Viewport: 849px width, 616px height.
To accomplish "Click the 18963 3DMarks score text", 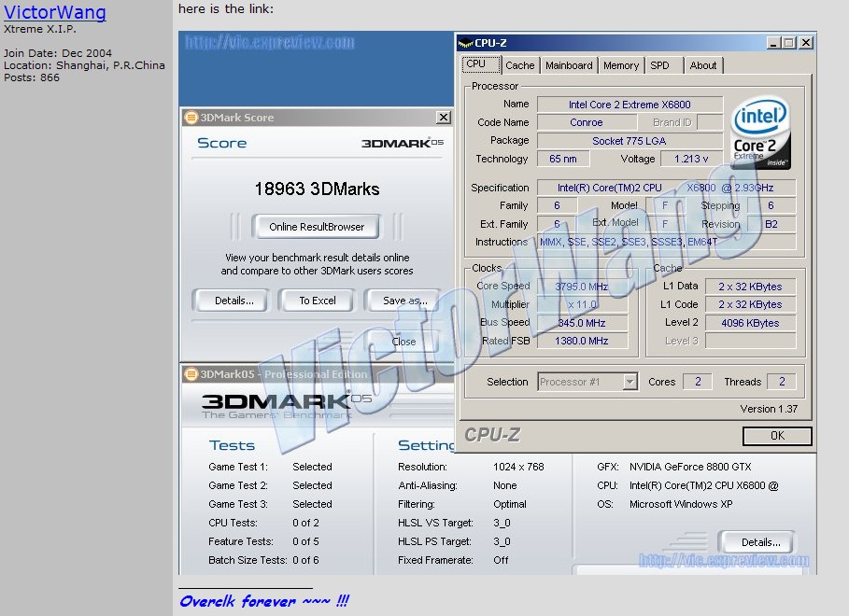I will tap(317, 189).
